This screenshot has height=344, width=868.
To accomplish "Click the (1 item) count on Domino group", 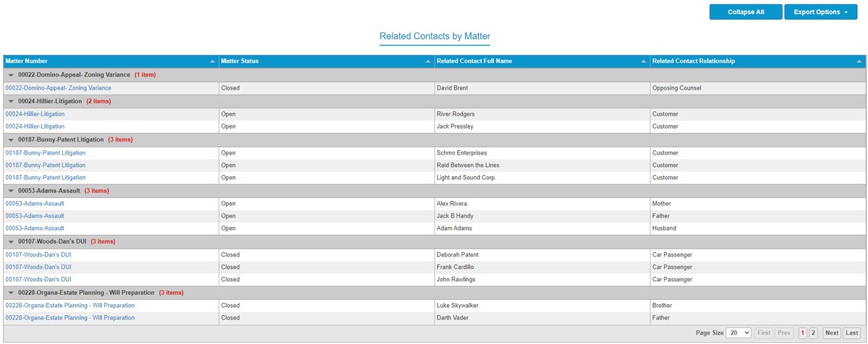I will coord(145,74).
